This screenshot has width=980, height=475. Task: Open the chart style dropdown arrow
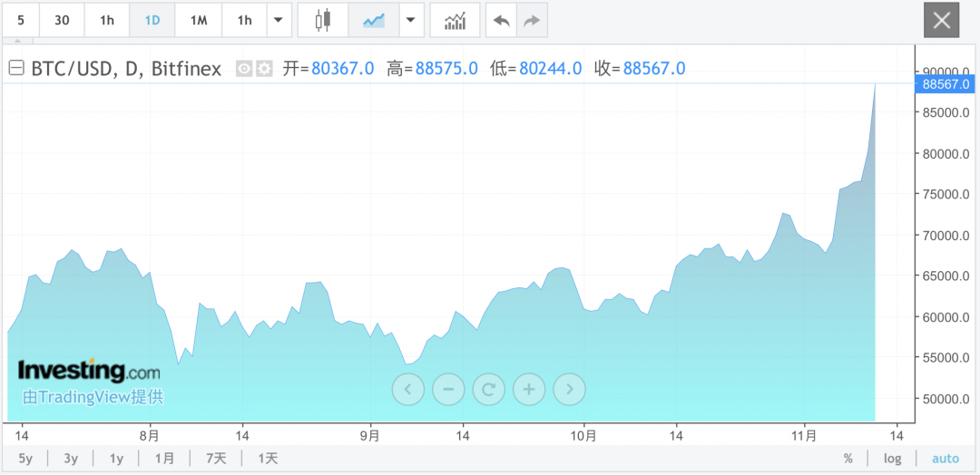(x=411, y=20)
